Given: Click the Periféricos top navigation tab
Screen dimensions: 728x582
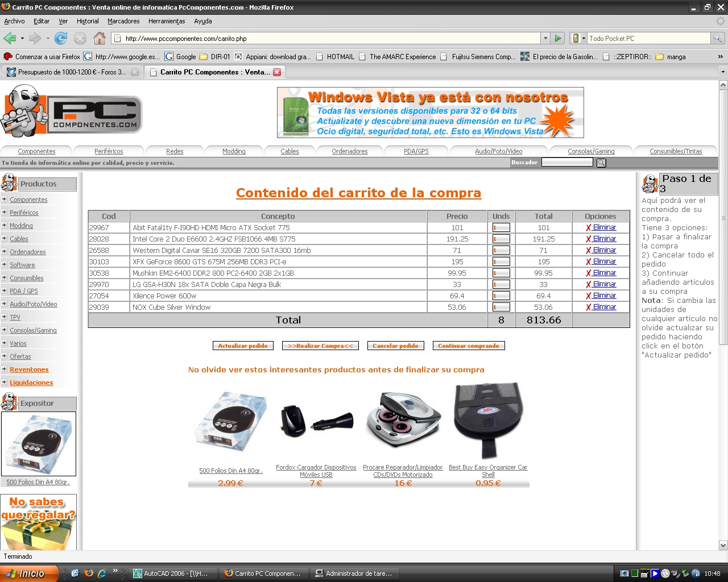Looking at the screenshot, I should 109,151.
